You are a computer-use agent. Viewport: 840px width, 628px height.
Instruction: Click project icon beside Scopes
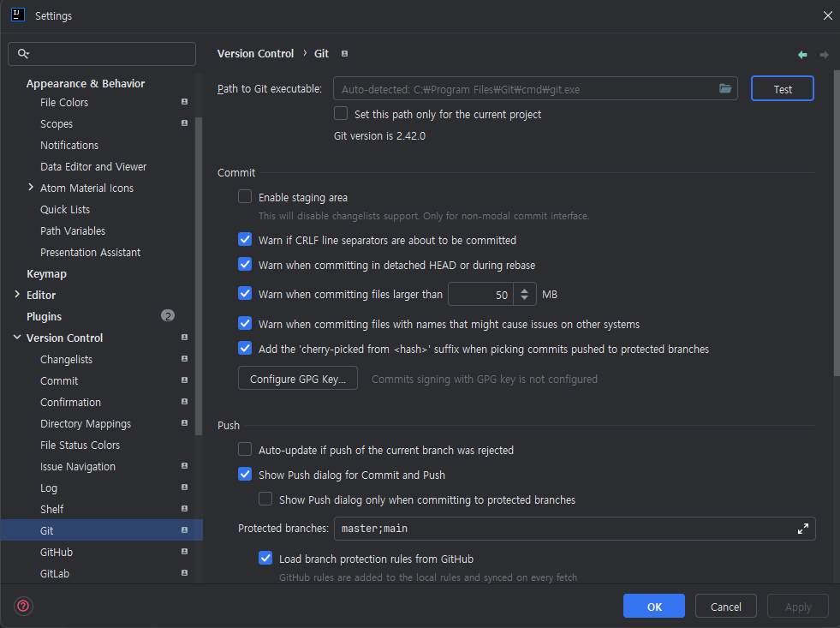coord(184,123)
